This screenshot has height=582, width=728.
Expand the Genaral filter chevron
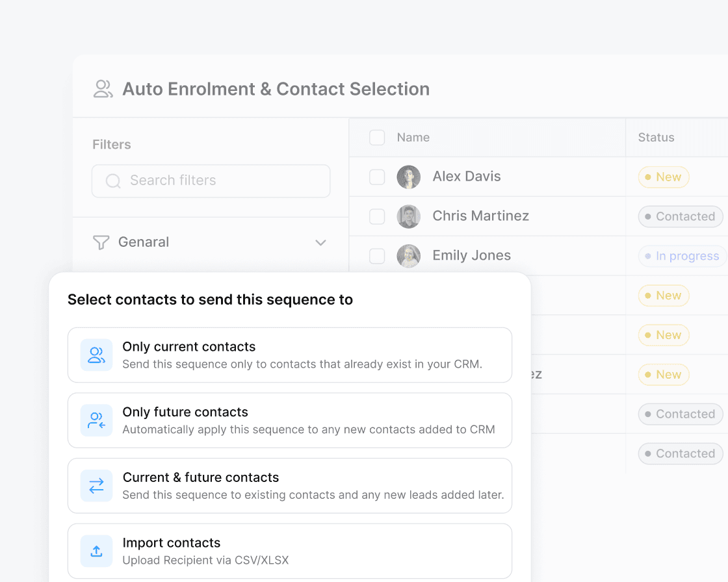[x=320, y=243]
